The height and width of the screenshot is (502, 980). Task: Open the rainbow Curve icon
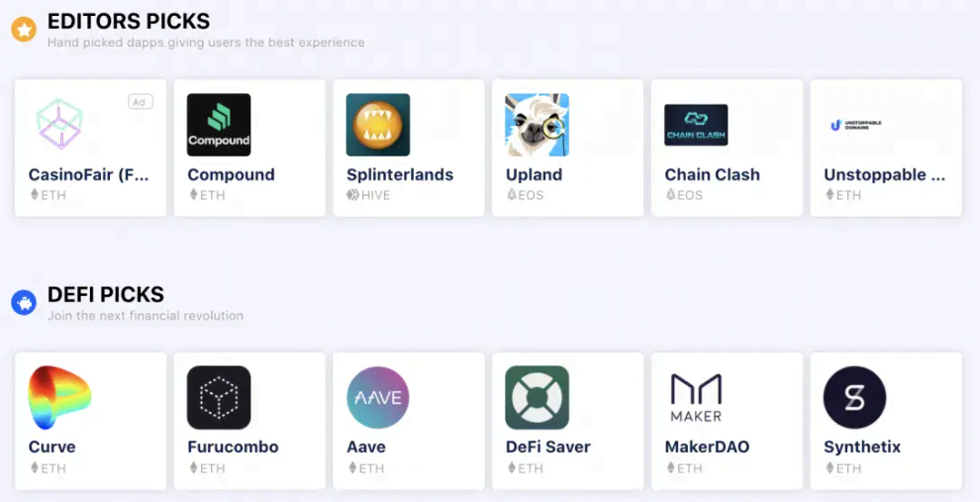(x=59, y=397)
